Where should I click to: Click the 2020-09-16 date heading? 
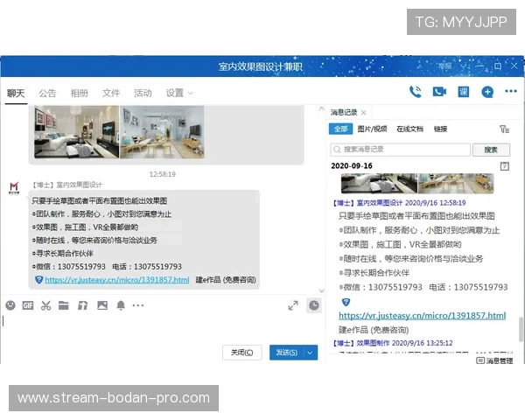352,165
